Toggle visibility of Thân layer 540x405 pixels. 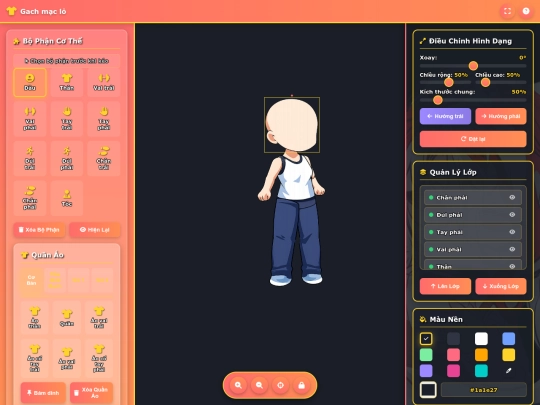pyautogui.click(x=512, y=266)
